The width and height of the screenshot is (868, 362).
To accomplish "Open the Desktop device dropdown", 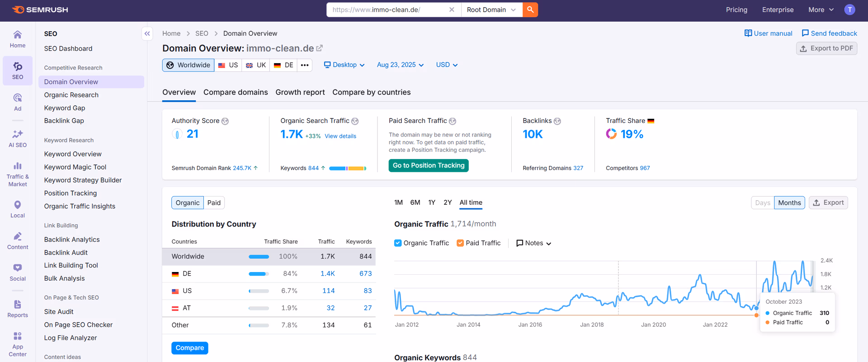I will 344,65.
